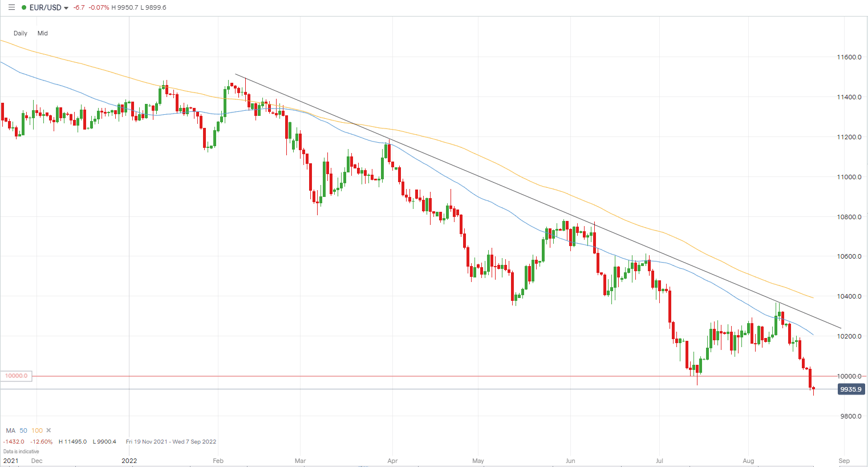Click the 2021 year label on time axis
868x467 pixels.
click(11, 461)
